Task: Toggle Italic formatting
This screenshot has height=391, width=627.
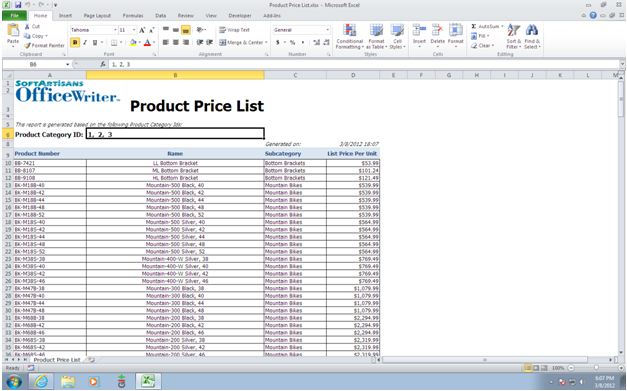Action: coord(85,42)
